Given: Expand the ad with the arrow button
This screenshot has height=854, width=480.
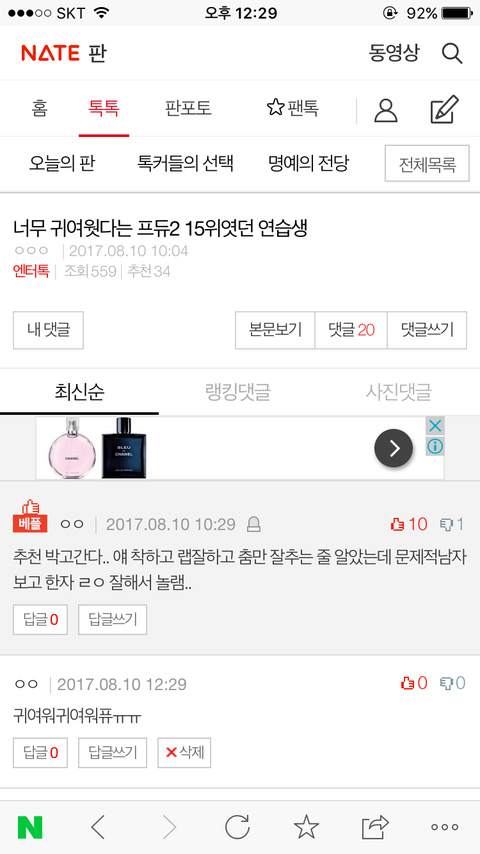Looking at the screenshot, I should [x=393, y=448].
